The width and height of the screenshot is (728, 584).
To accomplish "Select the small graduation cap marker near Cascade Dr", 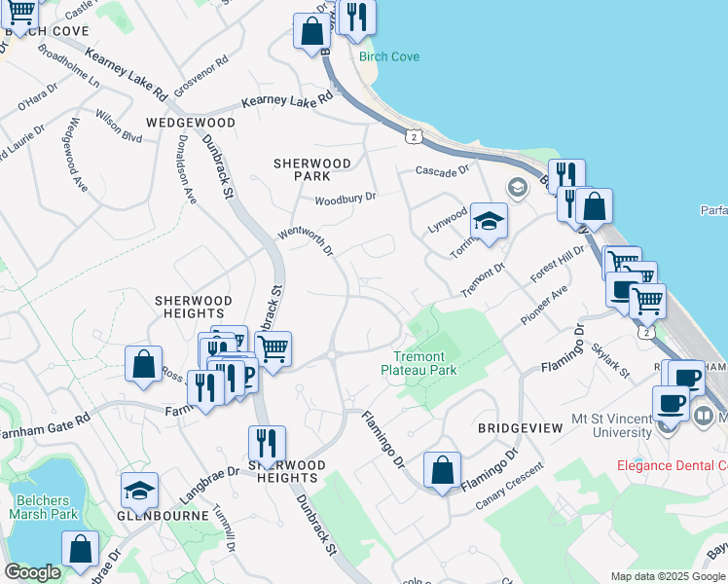I will click(x=517, y=187).
